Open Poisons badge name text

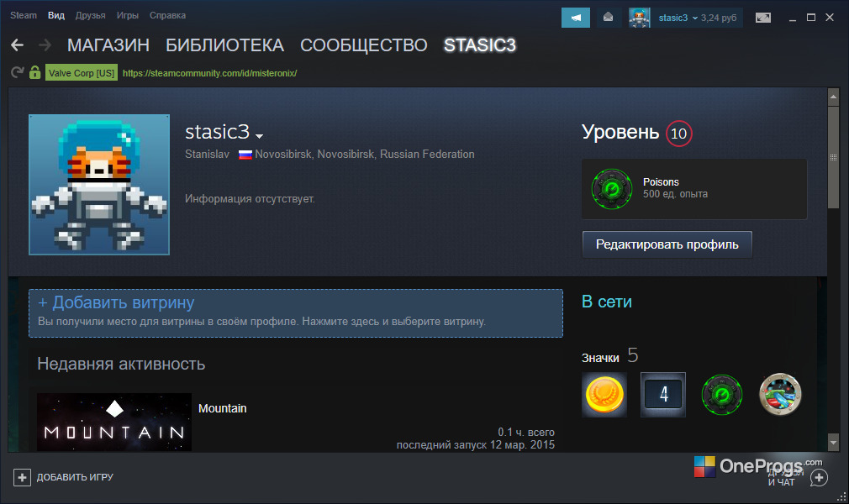[661, 182]
